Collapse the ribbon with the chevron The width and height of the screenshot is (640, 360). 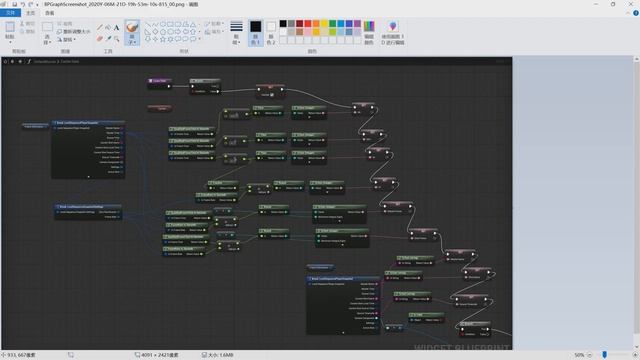point(628,13)
